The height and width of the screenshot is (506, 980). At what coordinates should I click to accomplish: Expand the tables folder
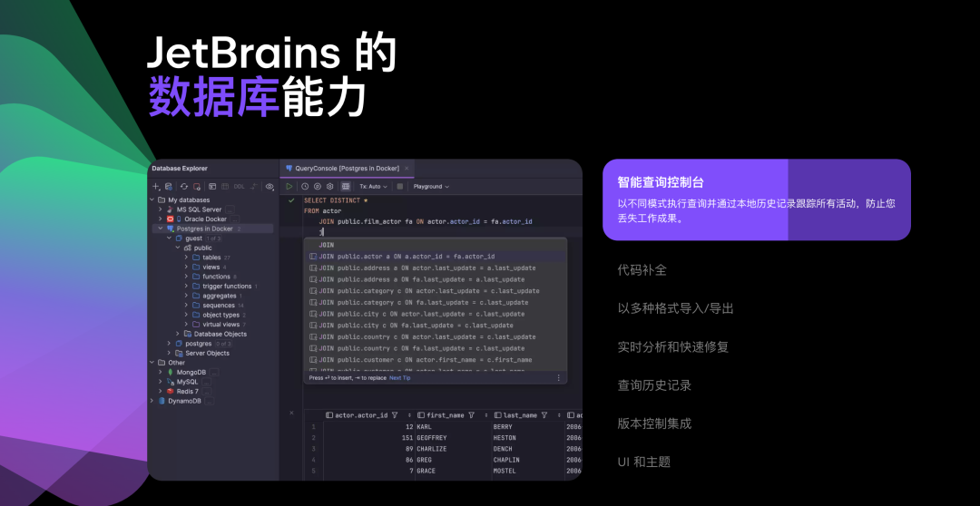click(186, 258)
